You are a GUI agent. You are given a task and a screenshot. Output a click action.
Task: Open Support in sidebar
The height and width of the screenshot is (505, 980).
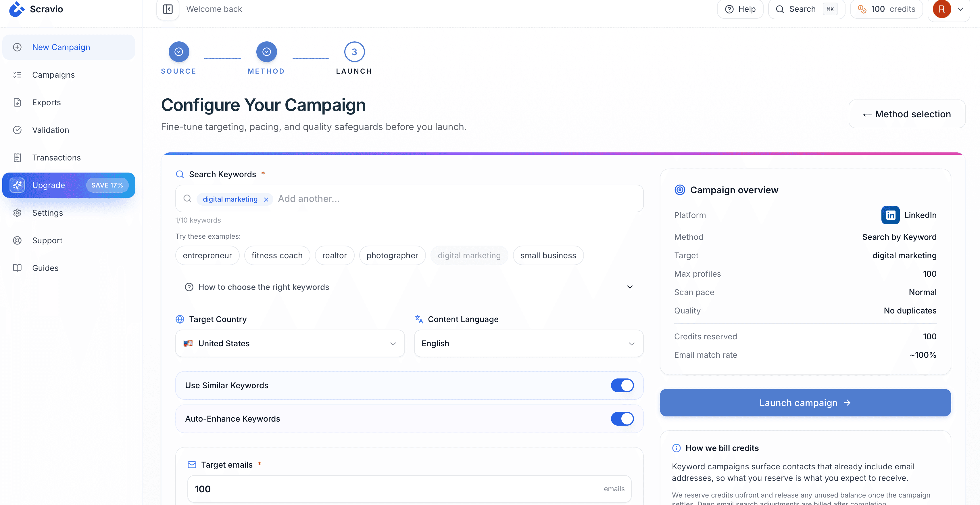coord(68,240)
